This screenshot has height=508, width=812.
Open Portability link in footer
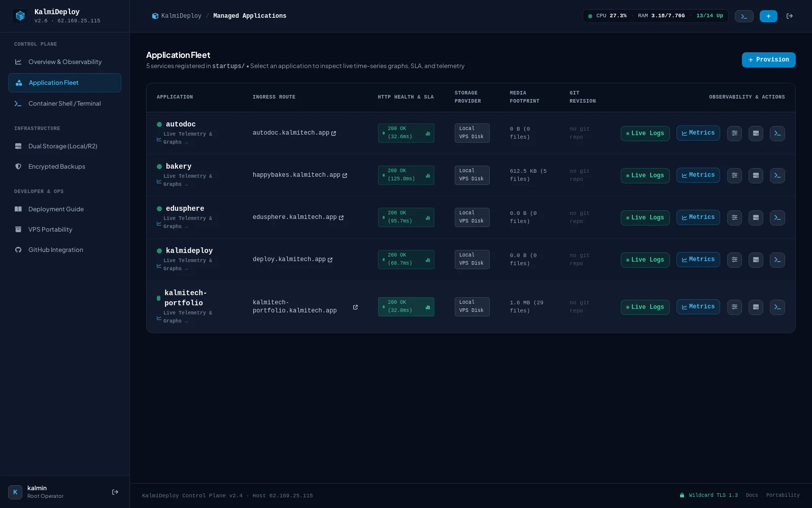coord(783,495)
